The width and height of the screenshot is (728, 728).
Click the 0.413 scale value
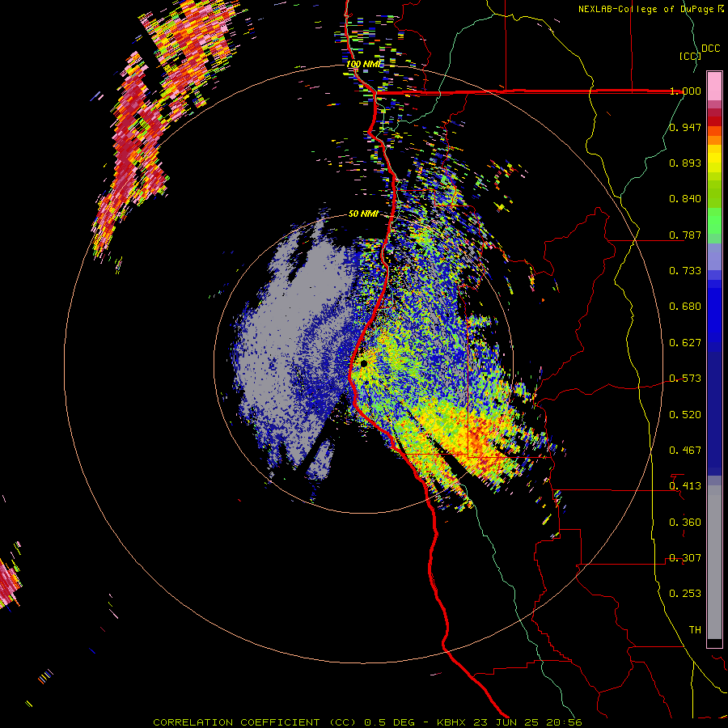[685, 486]
